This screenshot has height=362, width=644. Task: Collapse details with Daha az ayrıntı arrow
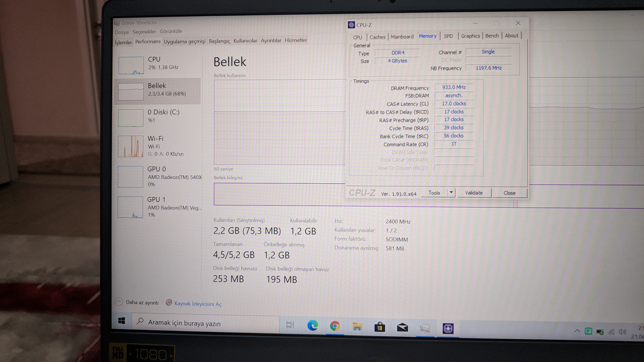coord(119,302)
